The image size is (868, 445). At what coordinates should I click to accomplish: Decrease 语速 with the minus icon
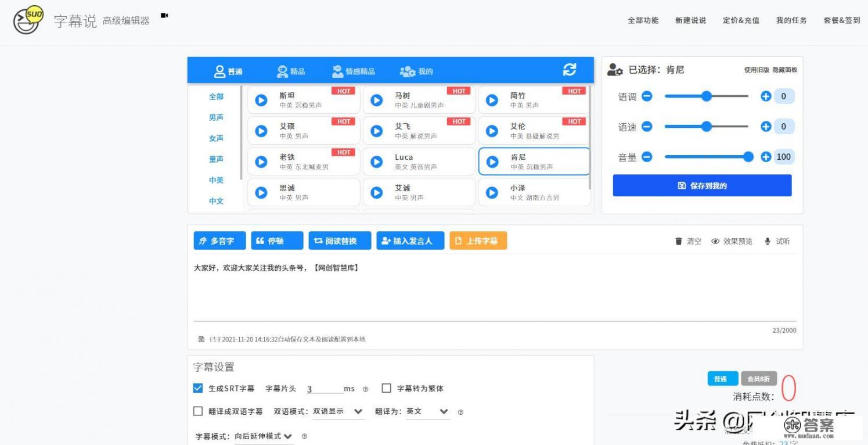coord(647,127)
